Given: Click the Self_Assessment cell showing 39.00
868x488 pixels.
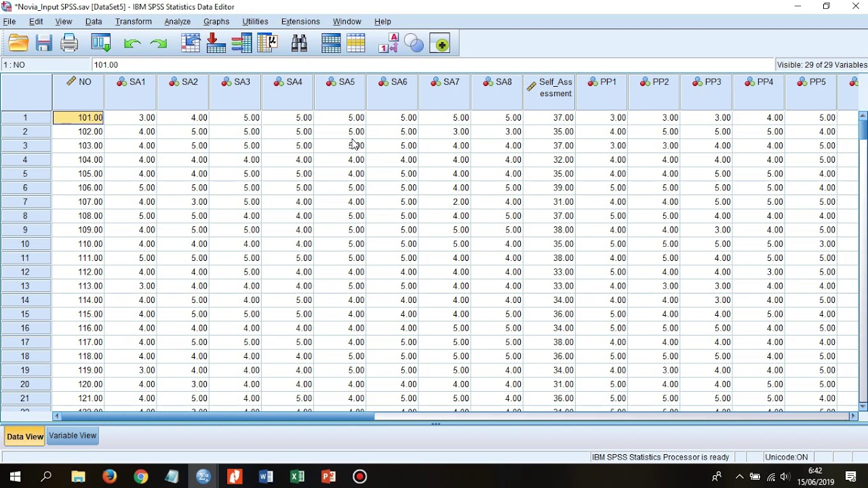Looking at the screenshot, I should (x=549, y=188).
